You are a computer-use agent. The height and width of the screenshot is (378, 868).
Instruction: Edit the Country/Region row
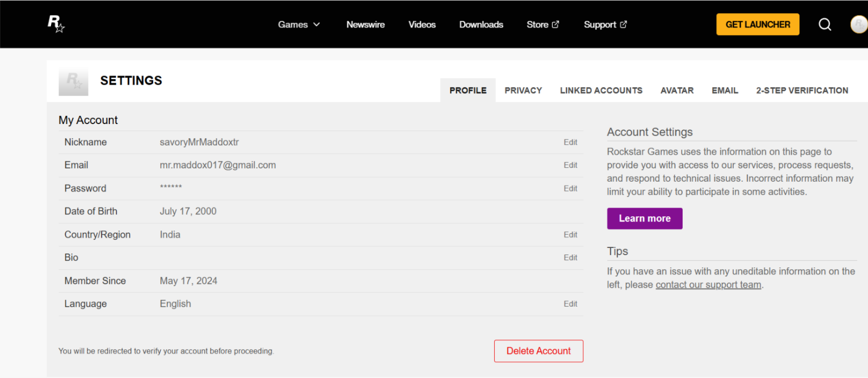[570, 235]
